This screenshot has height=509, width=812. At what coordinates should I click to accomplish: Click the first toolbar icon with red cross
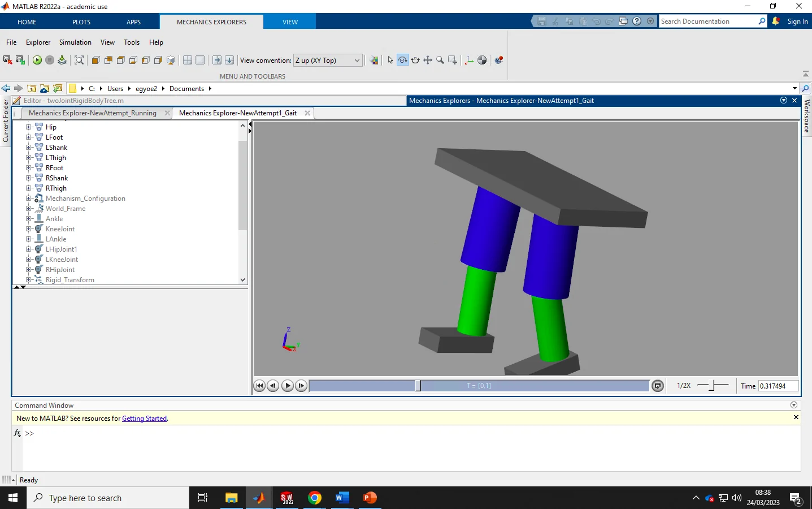click(x=8, y=60)
